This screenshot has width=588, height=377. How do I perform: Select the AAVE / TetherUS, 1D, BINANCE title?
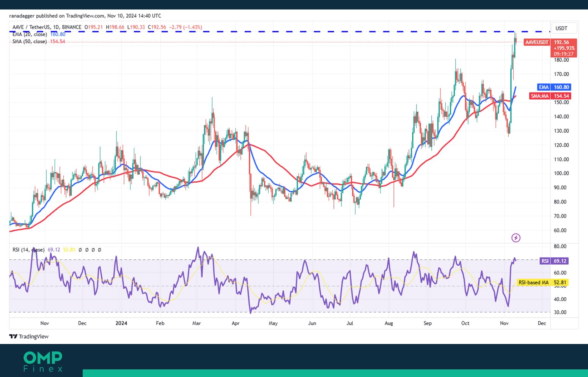pos(47,27)
